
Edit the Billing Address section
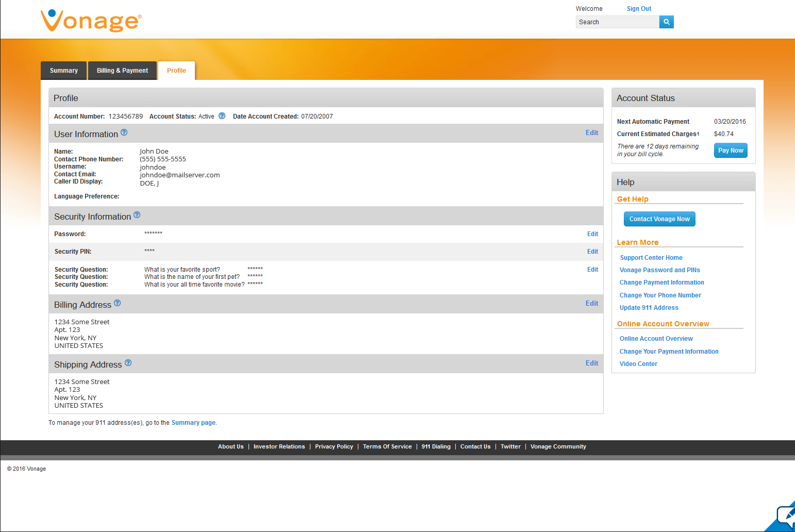point(592,304)
